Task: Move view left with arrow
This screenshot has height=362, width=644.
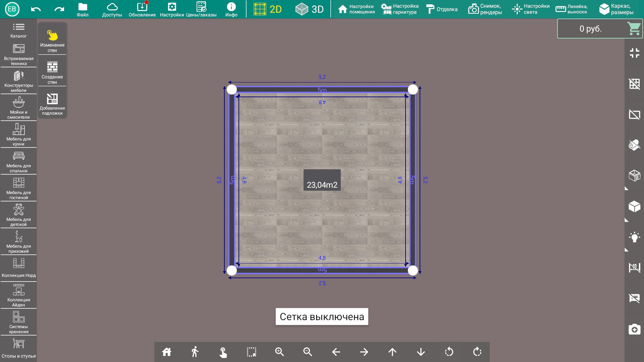Action: [336, 352]
